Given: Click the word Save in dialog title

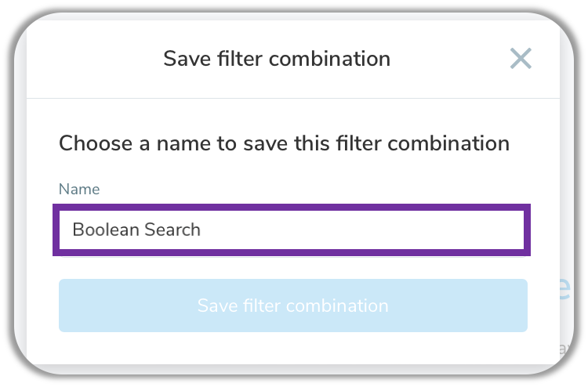Looking at the screenshot, I should click(x=181, y=59).
